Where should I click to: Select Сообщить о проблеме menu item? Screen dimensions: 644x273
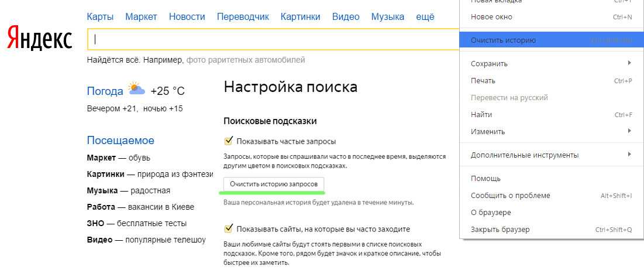point(552,195)
